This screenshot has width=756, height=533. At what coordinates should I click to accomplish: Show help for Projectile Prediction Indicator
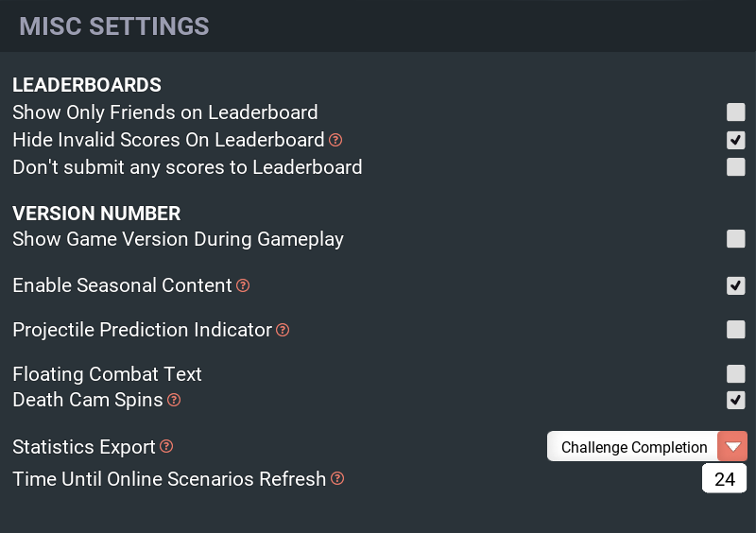283,330
